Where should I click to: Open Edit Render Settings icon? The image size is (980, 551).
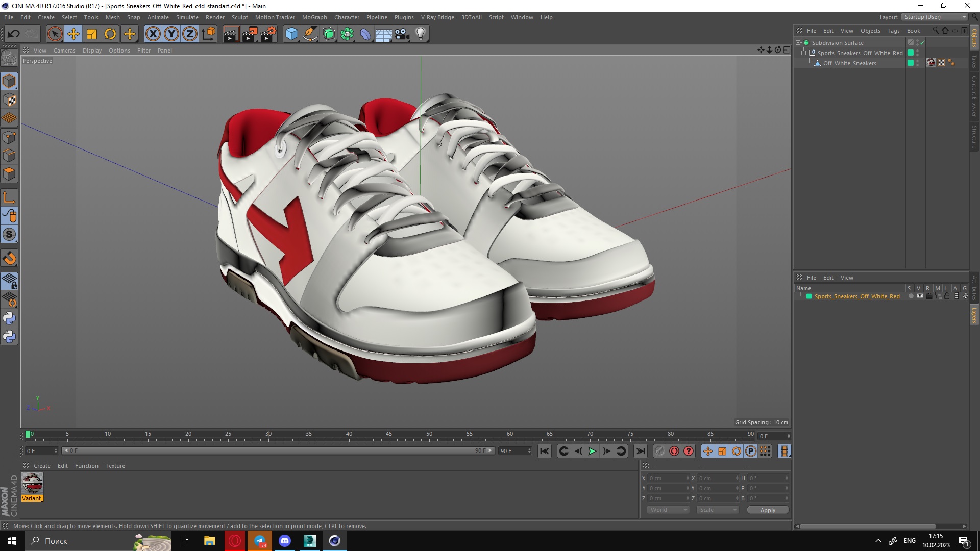tap(268, 34)
